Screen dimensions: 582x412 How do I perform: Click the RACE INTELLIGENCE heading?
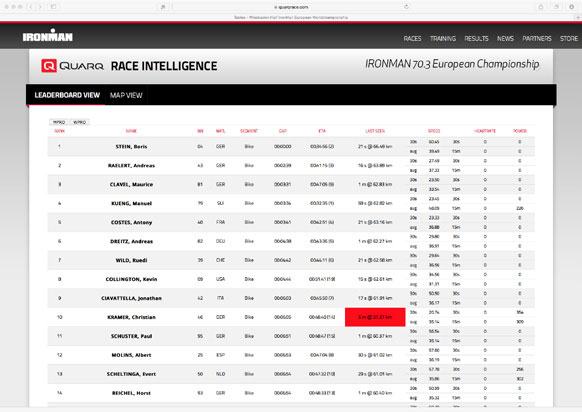click(x=164, y=66)
